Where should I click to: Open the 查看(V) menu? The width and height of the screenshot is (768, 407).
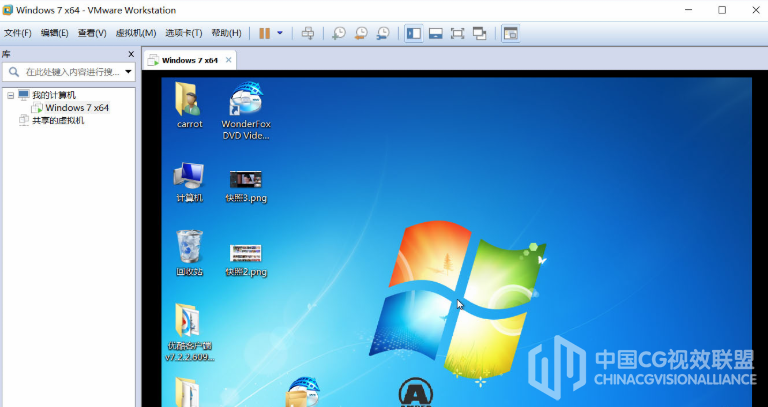[92, 33]
